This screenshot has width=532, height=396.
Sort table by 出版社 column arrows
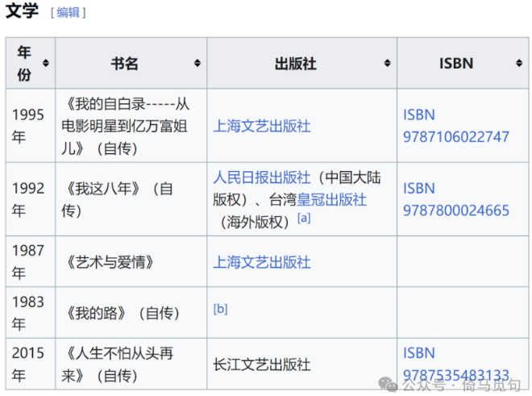tap(388, 63)
